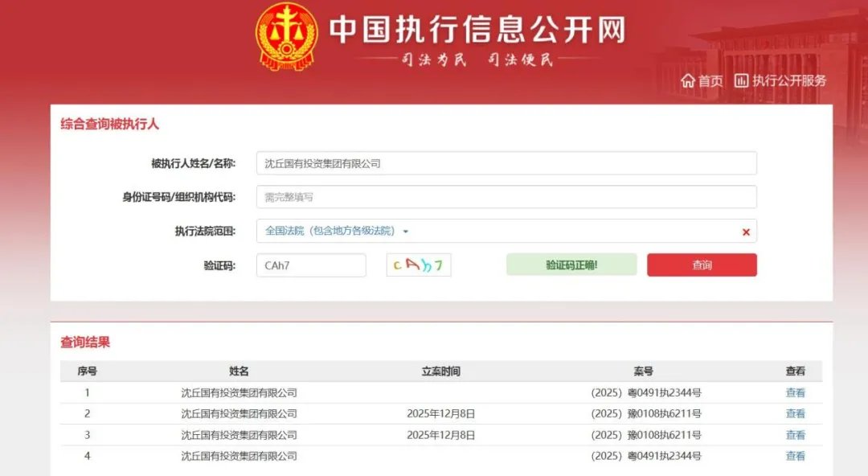Click the 查看 column header

pyautogui.click(x=796, y=371)
